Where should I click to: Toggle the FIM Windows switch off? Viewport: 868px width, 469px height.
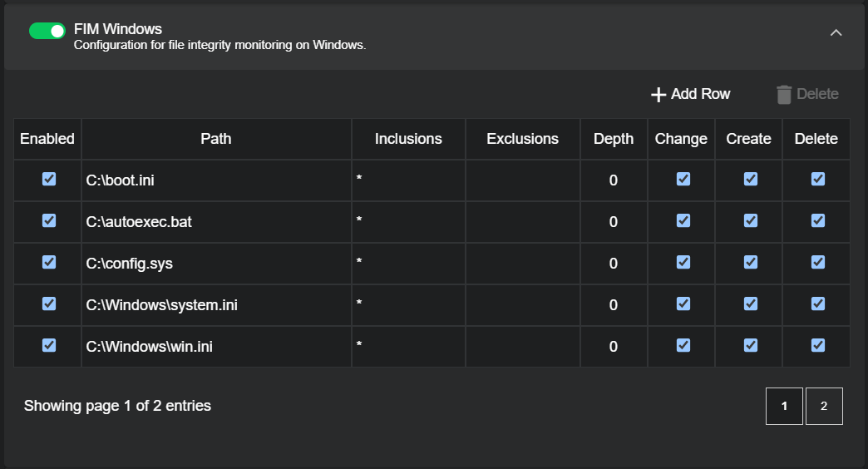(47, 31)
